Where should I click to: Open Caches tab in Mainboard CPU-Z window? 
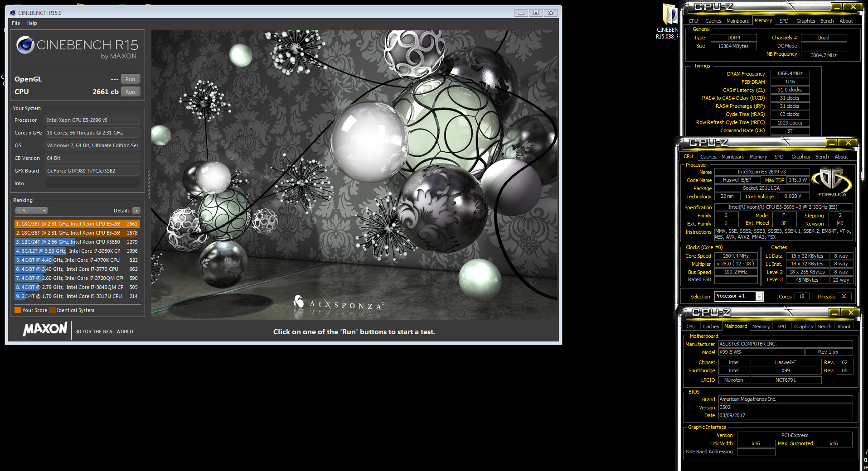[711, 327]
